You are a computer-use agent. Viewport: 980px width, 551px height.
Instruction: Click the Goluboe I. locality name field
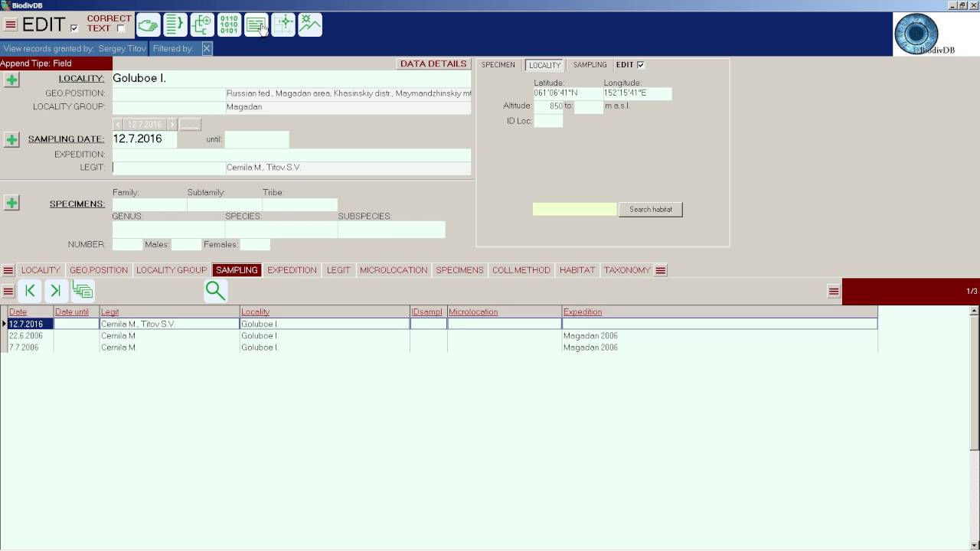click(291, 78)
